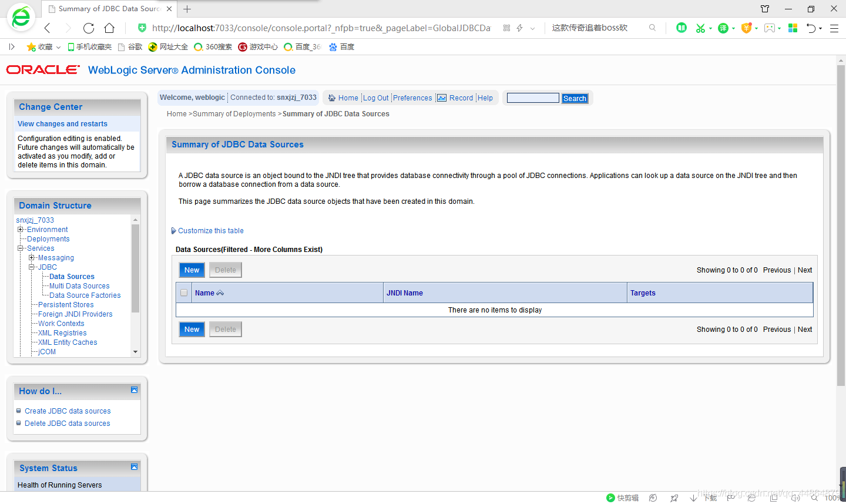This screenshot has height=504, width=846.
Task: Click the console Search button
Action: click(x=575, y=99)
